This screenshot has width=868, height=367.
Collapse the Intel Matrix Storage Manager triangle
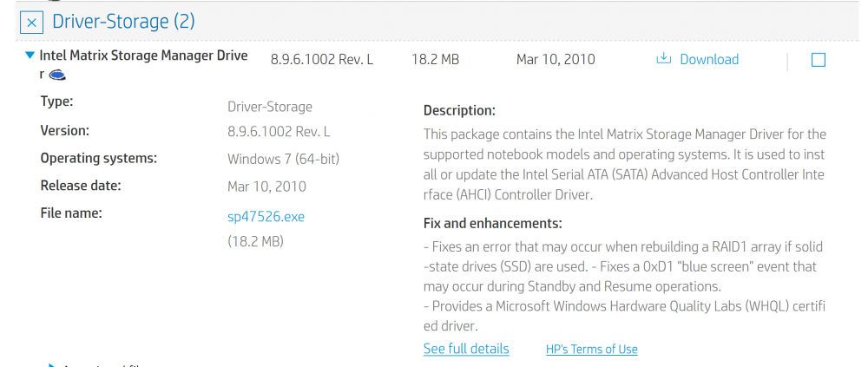click(x=30, y=56)
